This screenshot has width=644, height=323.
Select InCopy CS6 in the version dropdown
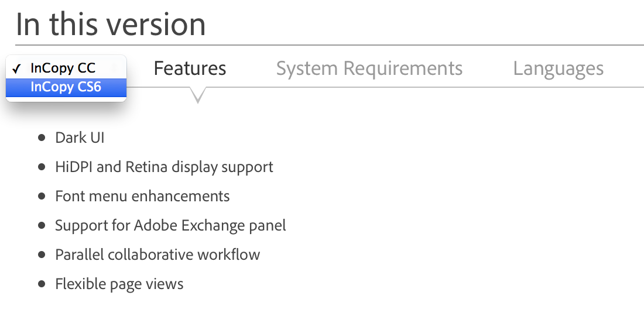point(66,87)
